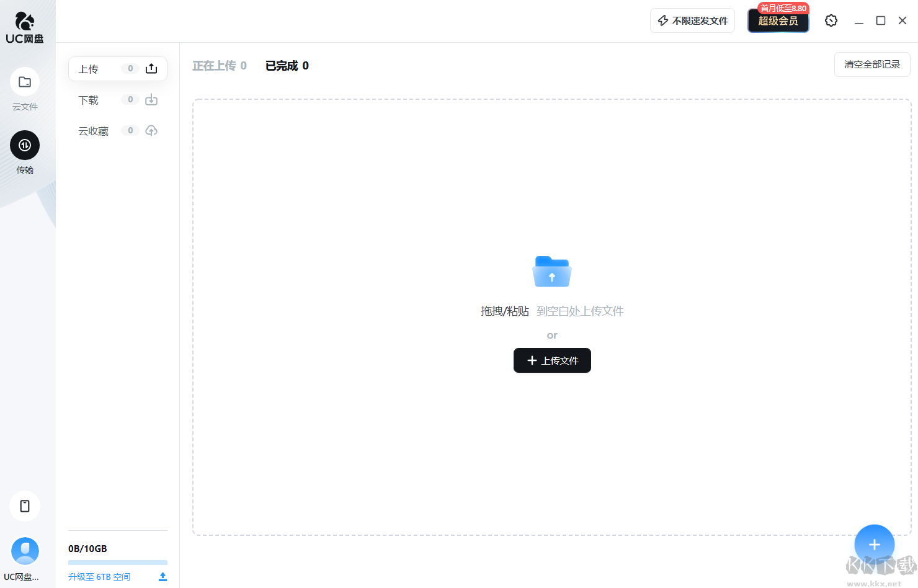This screenshot has width=918, height=588.
Task: Click the 清空全部记录 button
Action: [871, 64]
